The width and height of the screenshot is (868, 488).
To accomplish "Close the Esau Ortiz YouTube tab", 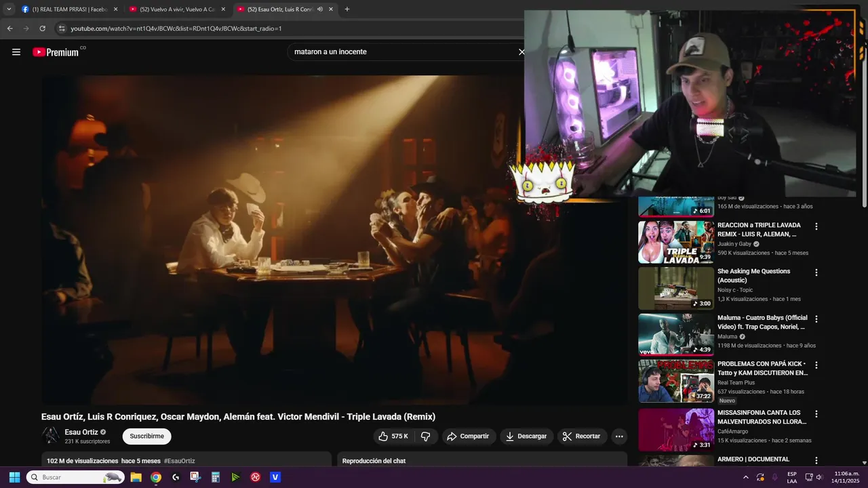I will point(331,9).
